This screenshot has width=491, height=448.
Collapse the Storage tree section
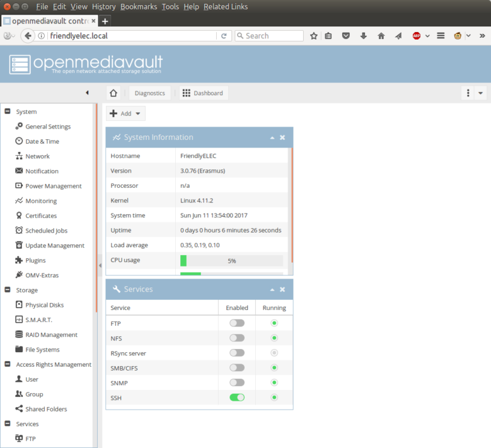tap(8, 290)
